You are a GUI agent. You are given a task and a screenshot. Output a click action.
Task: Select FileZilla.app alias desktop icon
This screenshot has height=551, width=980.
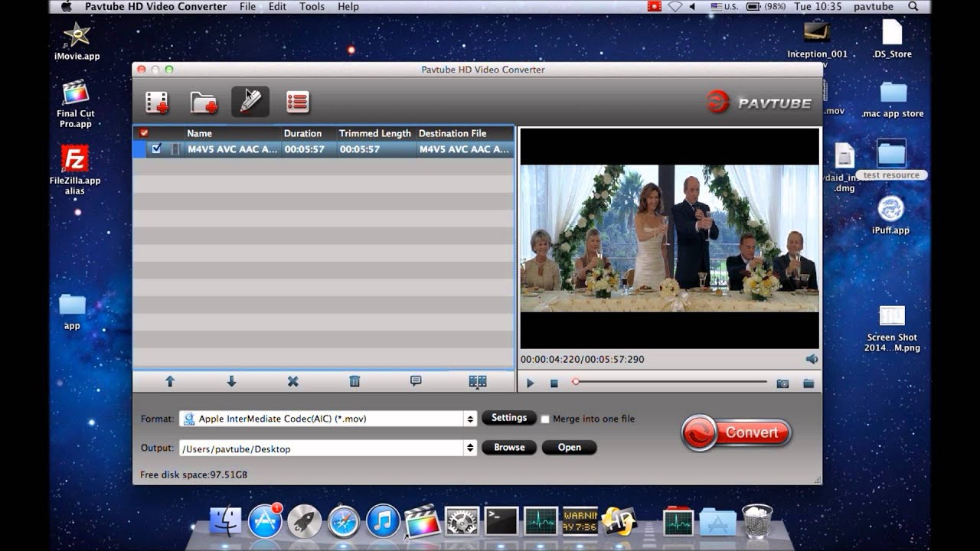75,170
